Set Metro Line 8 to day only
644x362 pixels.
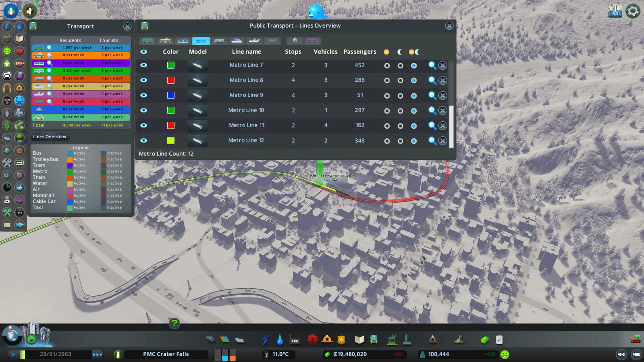point(387,80)
